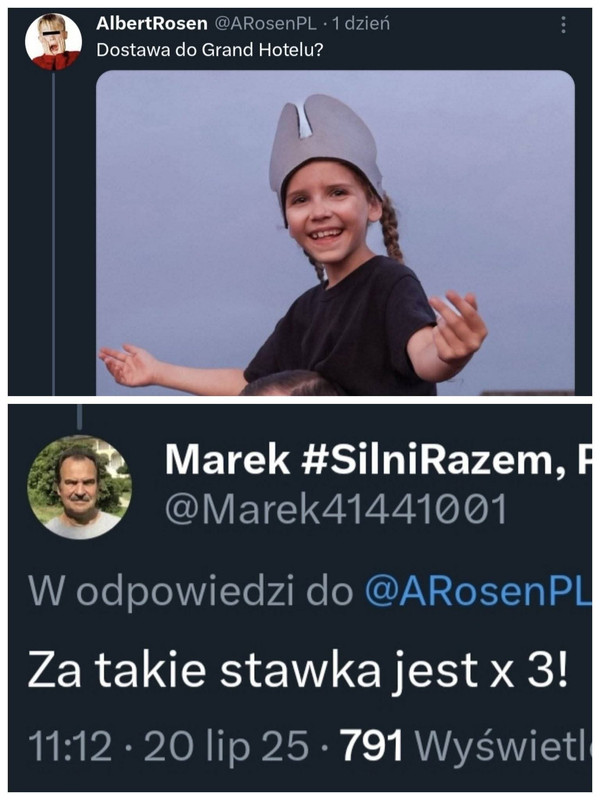Select reply text 'Za takie stawka jest x 3!'

tap(298, 671)
